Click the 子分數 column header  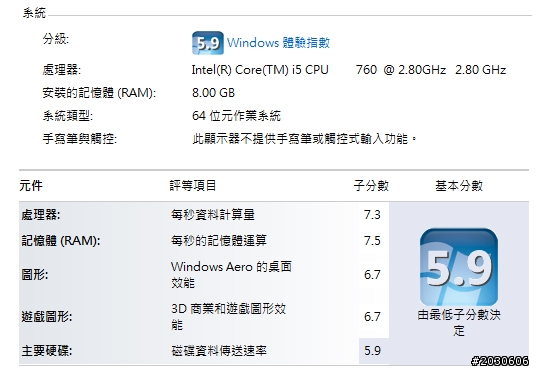coord(371,186)
